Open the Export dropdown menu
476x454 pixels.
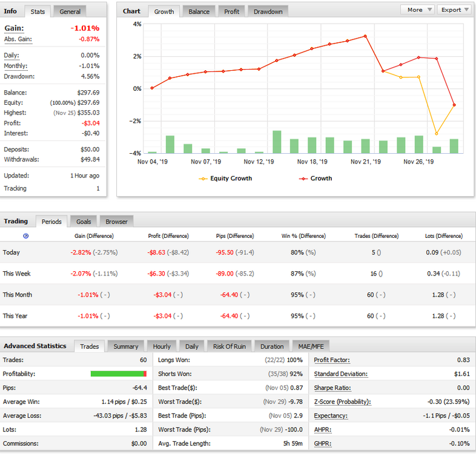(454, 10)
